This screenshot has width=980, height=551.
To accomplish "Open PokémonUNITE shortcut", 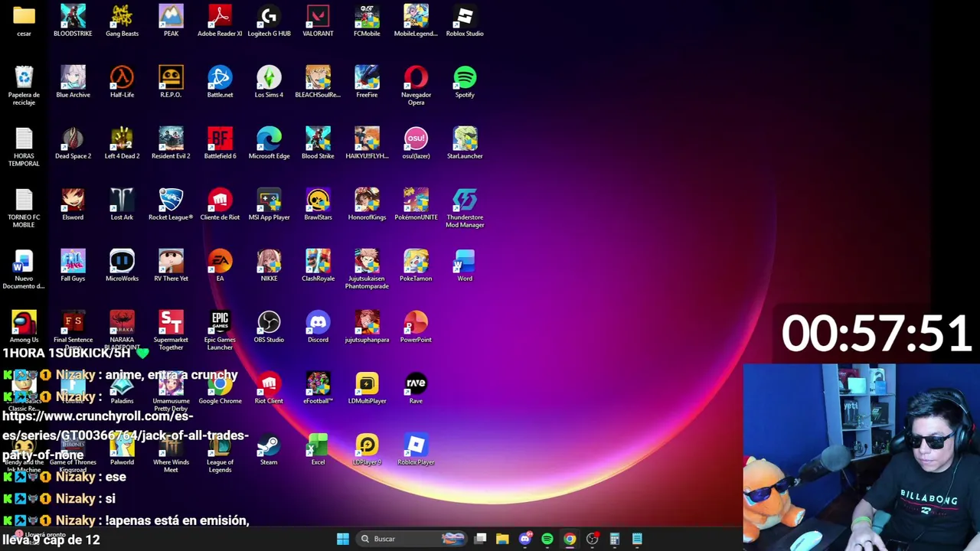I will click(416, 204).
